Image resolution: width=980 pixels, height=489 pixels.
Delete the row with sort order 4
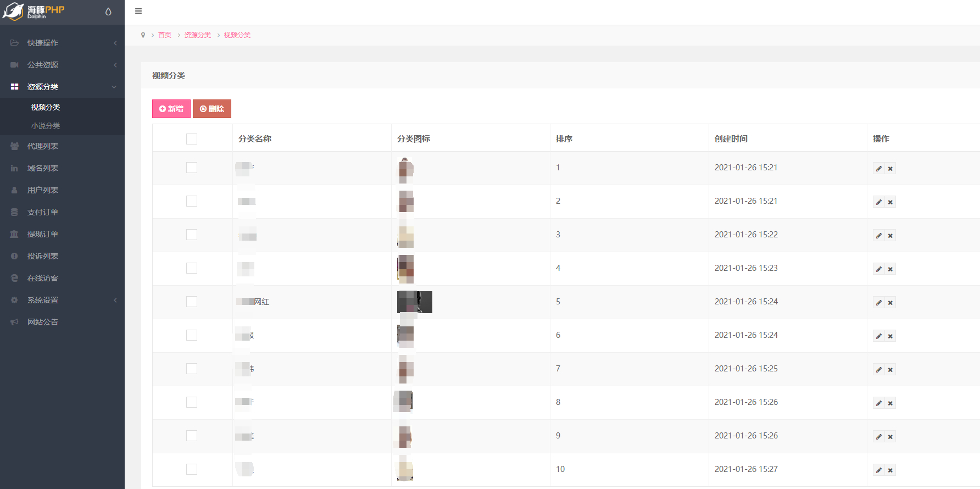890,269
